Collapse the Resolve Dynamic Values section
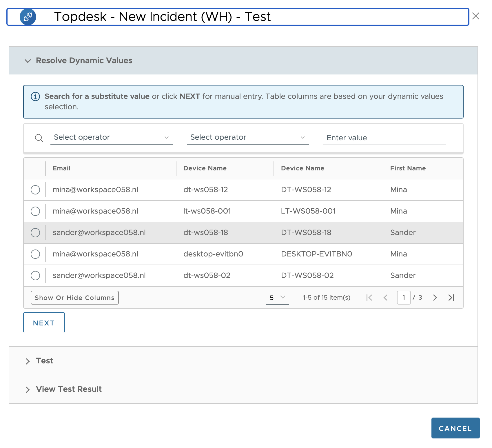Screen dimensions: 492x448 pos(28,61)
